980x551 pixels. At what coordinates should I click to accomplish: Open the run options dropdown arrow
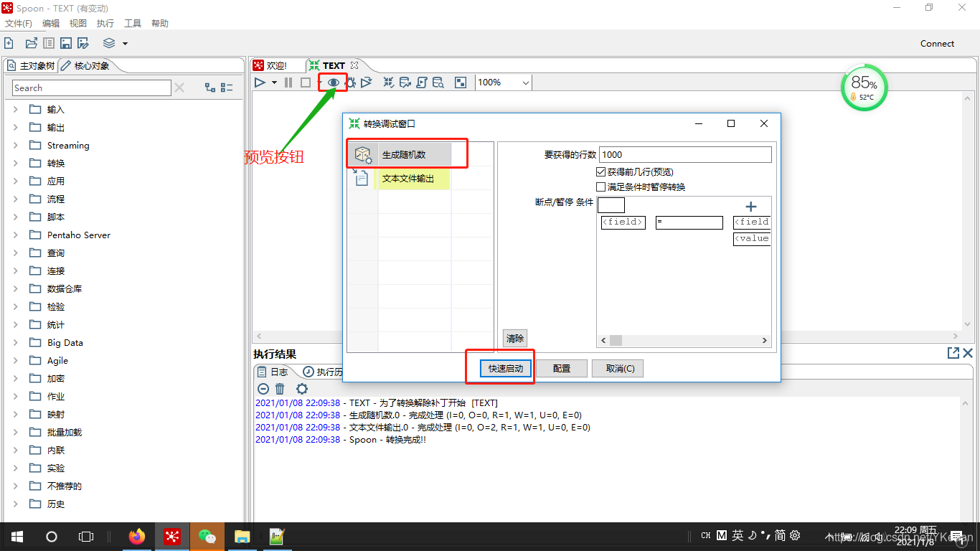point(274,83)
